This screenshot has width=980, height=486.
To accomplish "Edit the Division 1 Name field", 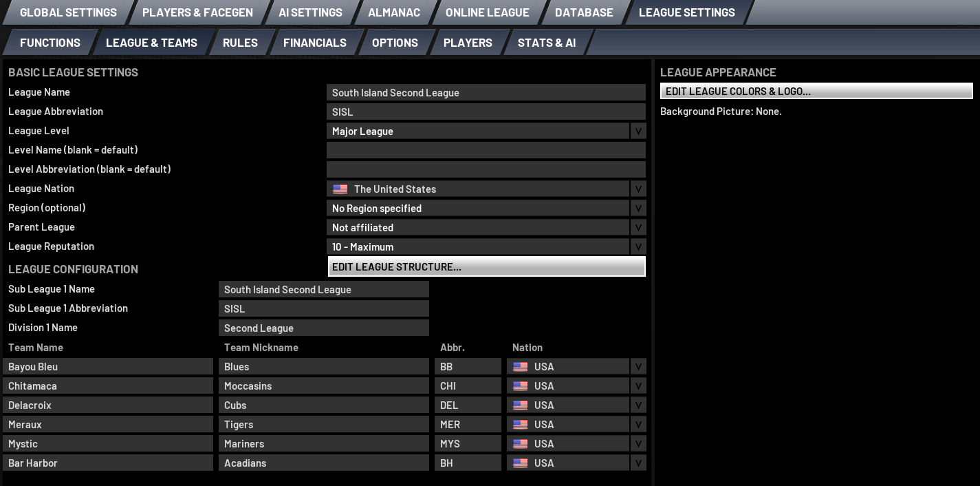I will pyautogui.click(x=324, y=328).
